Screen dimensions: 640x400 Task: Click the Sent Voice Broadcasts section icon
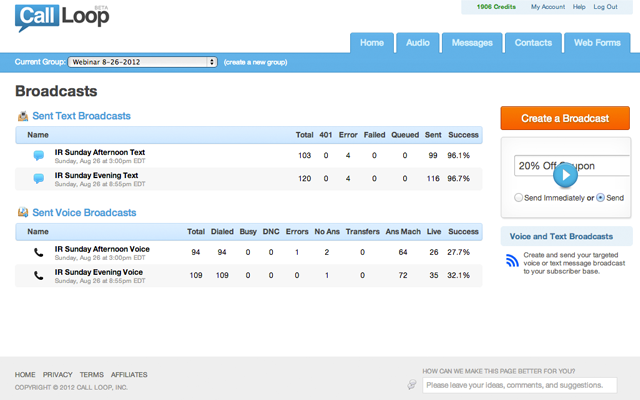pyautogui.click(x=23, y=212)
